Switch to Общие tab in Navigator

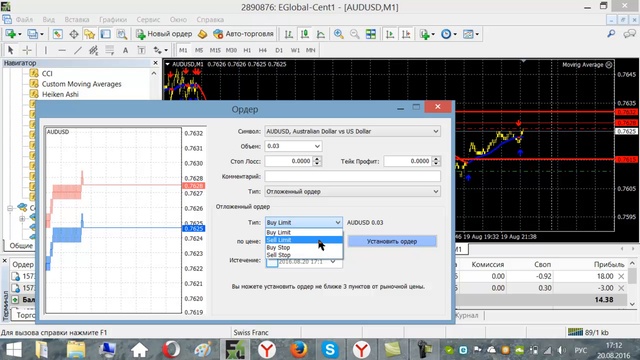(x=21, y=246)
